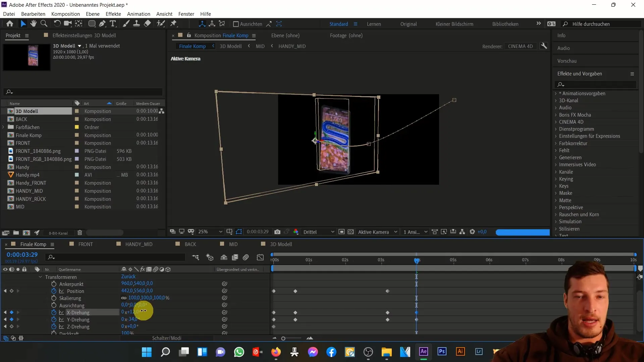The width and height of the screenshot is (644, 362).
Task: Select the pen/mask tool icon
Action: point(102,24)
